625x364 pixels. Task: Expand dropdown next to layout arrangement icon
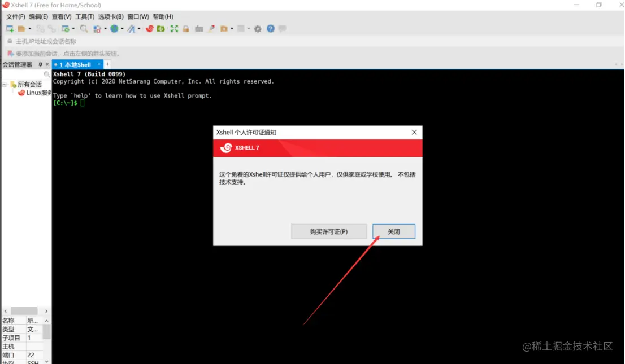[105, 29]
